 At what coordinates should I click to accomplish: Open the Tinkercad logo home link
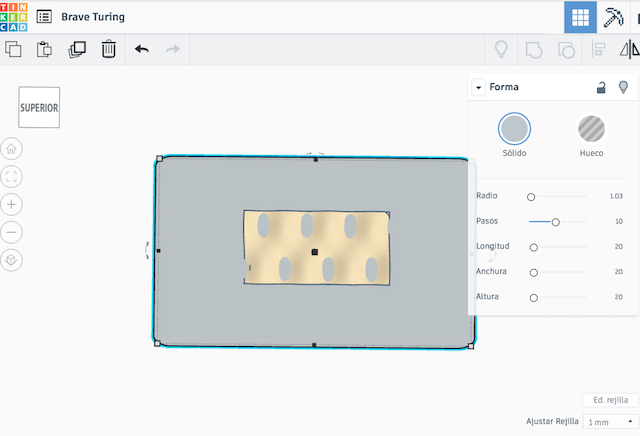tap(13, 17)
